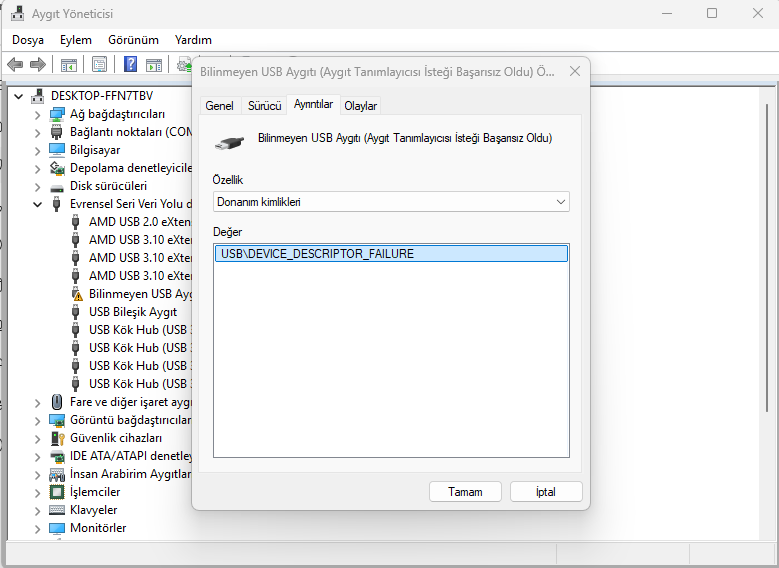Open the Dosya menu
779x568 pixels.
point(28,40)
